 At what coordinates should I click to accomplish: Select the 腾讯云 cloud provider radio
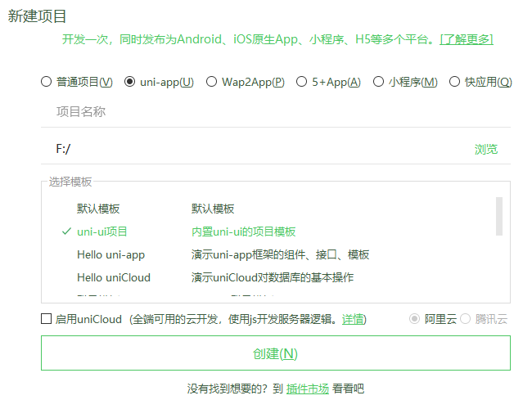coord(465,319)
